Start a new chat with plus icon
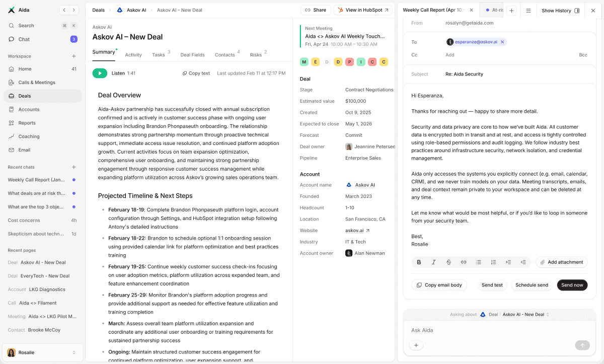This screenshot has height=364, width=604. tap(74, 167)
